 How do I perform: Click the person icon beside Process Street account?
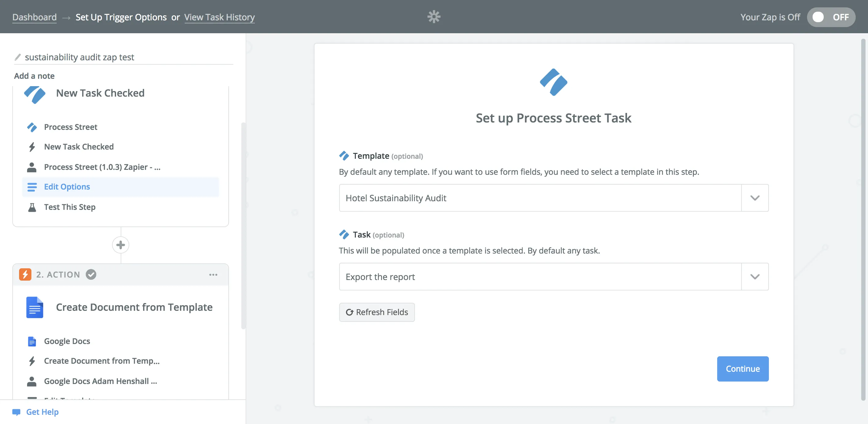pos(32,167)
